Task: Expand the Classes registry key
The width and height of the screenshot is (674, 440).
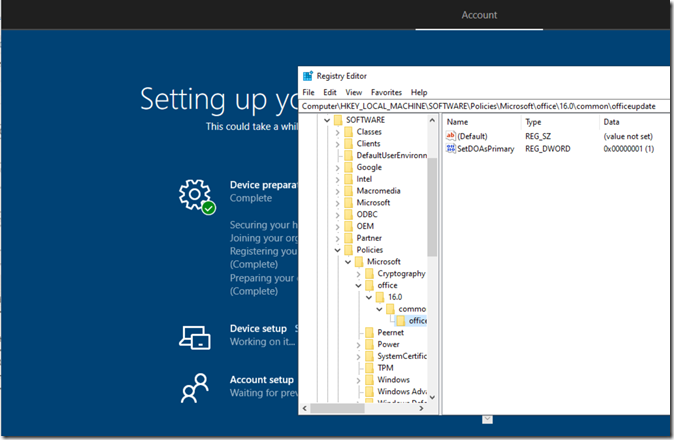Action: coord(336,132)
